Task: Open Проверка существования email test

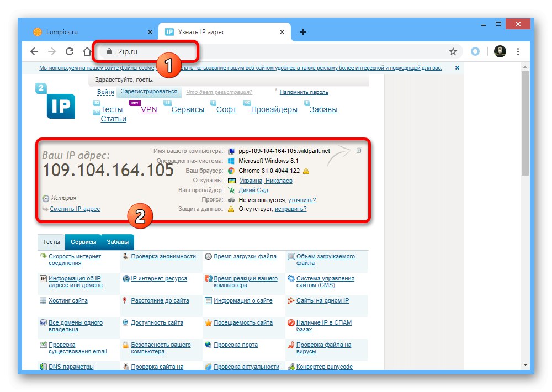Action: (x=78, y=348)
